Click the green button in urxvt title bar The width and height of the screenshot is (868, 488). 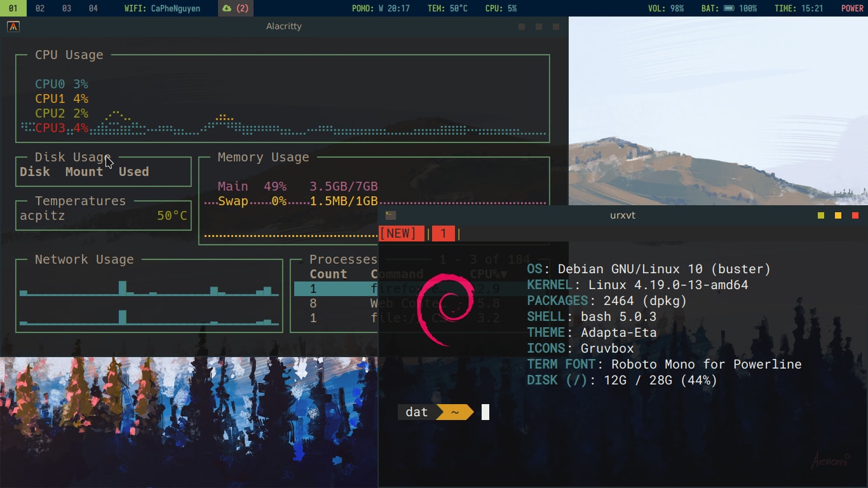[821, 215]
